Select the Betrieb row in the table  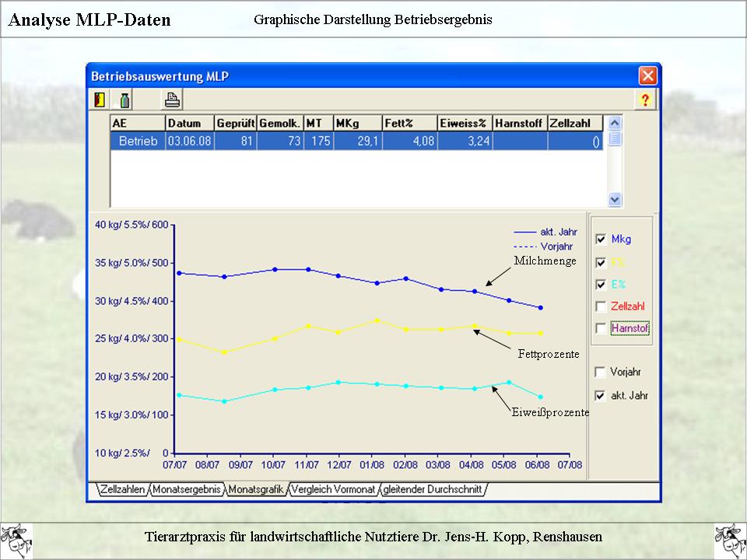click(x=138, y=142)
